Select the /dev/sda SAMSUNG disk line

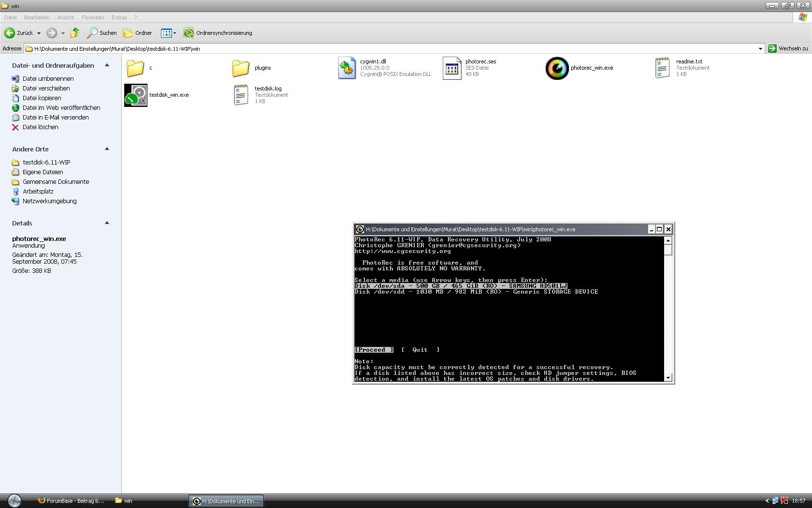pos(461,286)
